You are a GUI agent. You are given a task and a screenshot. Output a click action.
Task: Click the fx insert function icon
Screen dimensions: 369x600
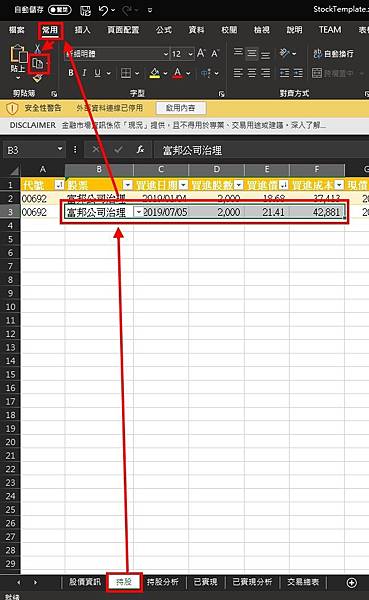point(140,150)
